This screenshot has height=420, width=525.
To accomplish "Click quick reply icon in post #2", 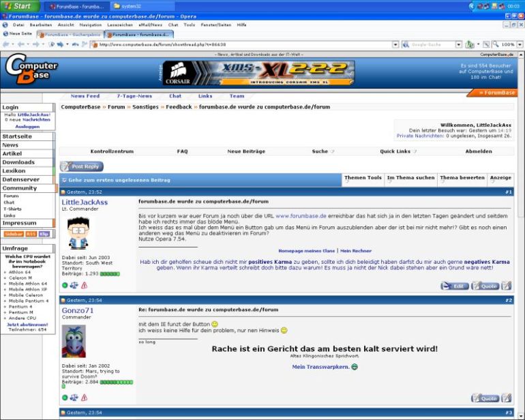I will point(507,398).
